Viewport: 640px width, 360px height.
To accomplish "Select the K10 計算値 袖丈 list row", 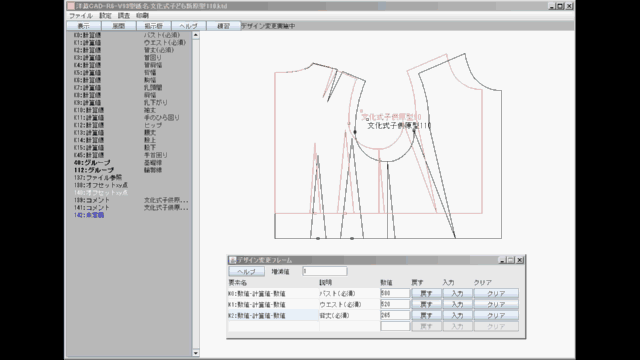I will click(x=129, y=110).
